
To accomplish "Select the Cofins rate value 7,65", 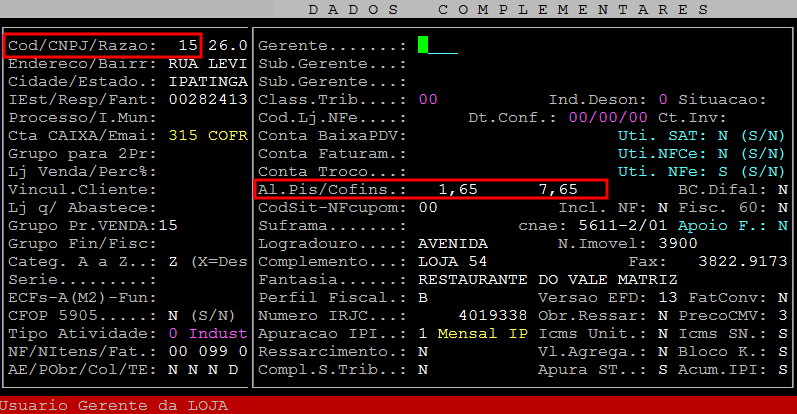I will [x=557, y=189].
